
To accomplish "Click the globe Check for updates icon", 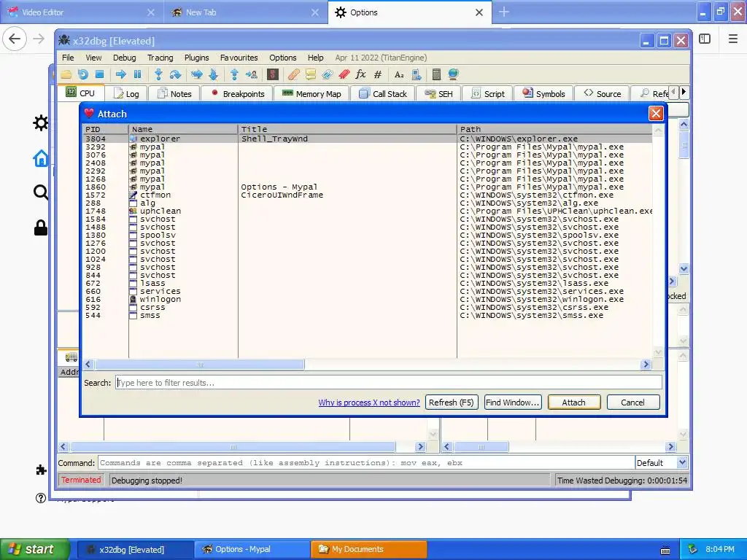I will pyautogui.click(x=453, y=74).
